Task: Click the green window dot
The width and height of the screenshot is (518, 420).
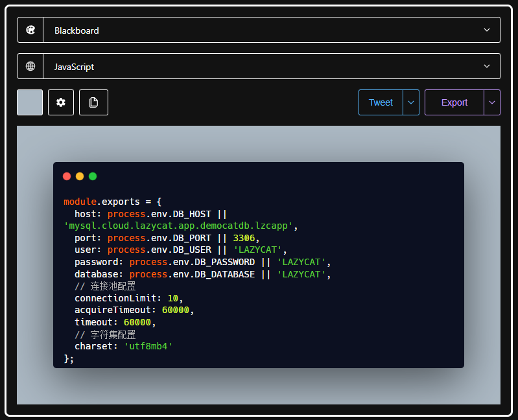Action: tap(93, 176)
